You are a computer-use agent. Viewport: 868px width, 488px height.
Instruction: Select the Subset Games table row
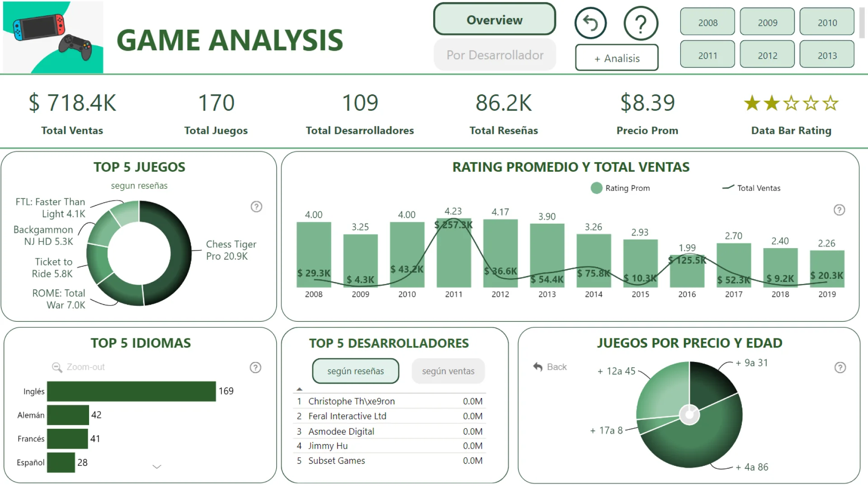[x=389, y=460]
